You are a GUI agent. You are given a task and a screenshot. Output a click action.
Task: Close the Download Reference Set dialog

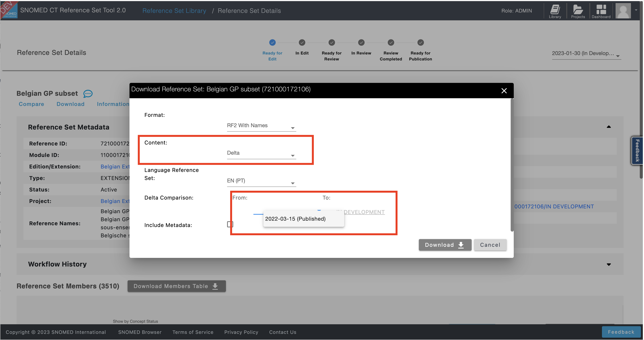click(504, 91)
